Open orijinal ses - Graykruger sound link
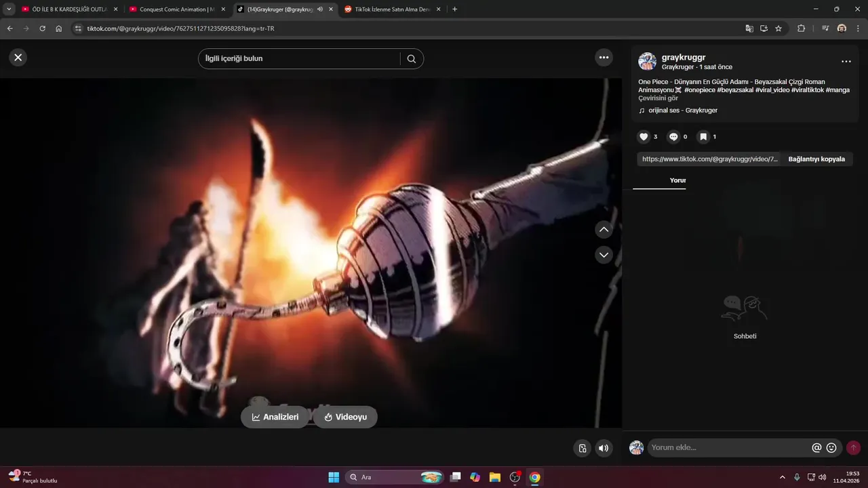This screenshot has height=488, width=868. pos(683,110)
